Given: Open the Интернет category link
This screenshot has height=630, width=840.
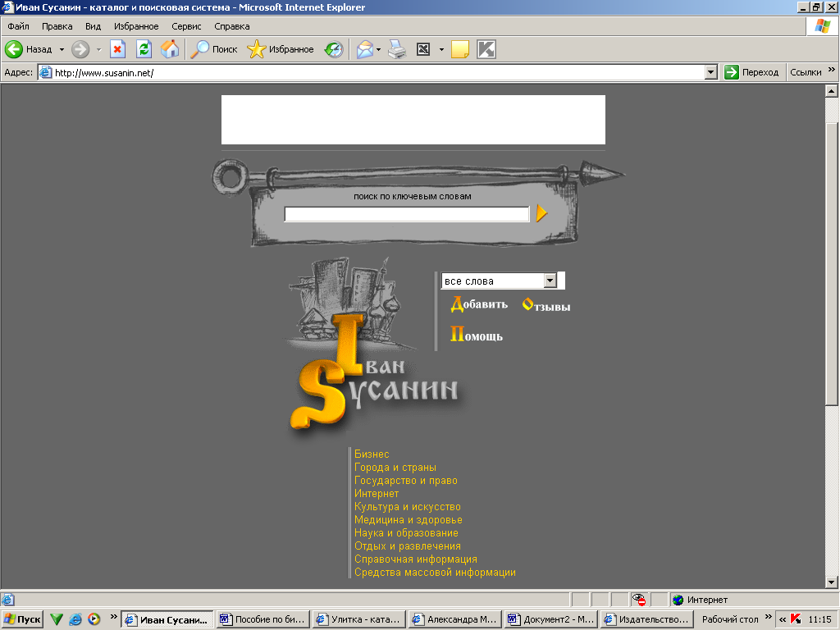Looking at the screenshot, I should 377,493.
